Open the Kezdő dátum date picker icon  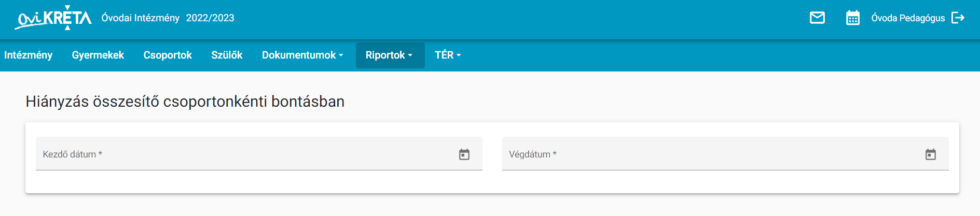[464, 154]
